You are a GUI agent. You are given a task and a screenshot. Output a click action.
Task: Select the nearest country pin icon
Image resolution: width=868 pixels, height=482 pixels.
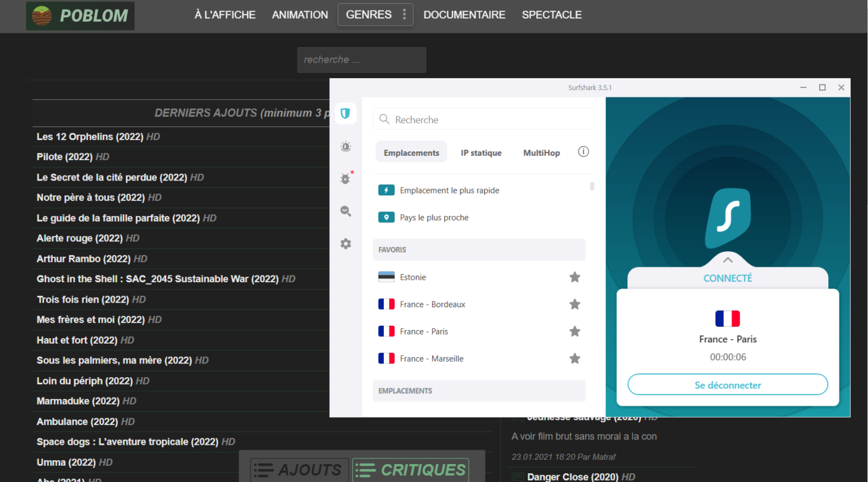tap(386, 218)
